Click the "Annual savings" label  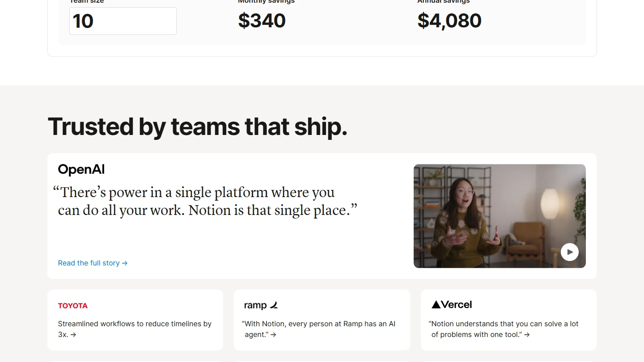pyautogui.click(x=443, y=2)
